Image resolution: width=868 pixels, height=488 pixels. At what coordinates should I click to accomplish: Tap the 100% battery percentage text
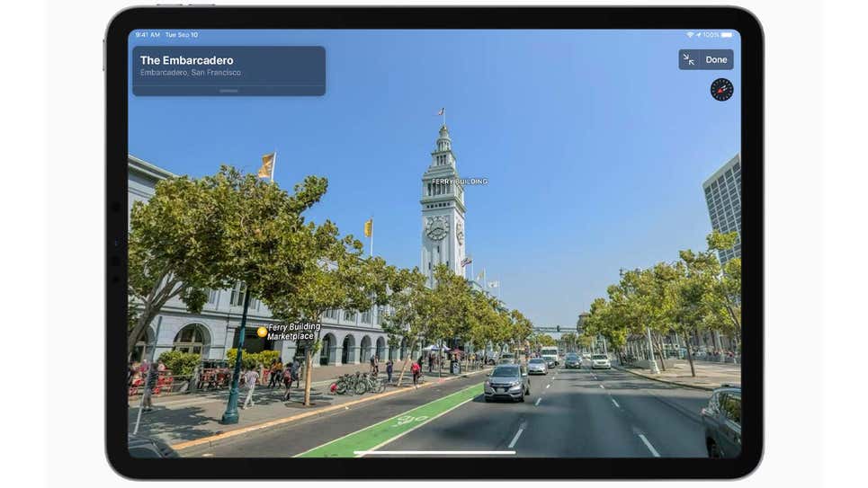(x=711, y=35)
